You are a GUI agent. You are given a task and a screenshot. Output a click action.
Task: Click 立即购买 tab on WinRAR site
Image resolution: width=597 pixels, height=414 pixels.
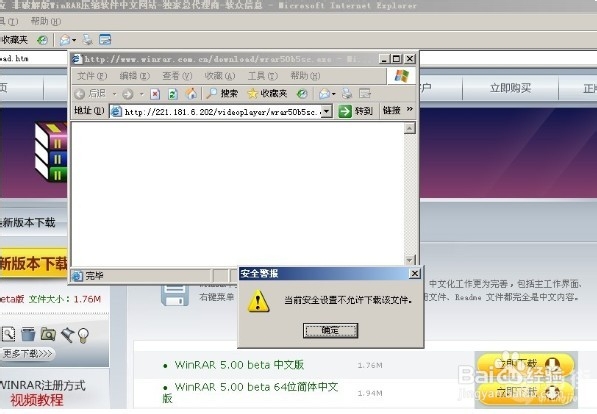coord(510,88)
